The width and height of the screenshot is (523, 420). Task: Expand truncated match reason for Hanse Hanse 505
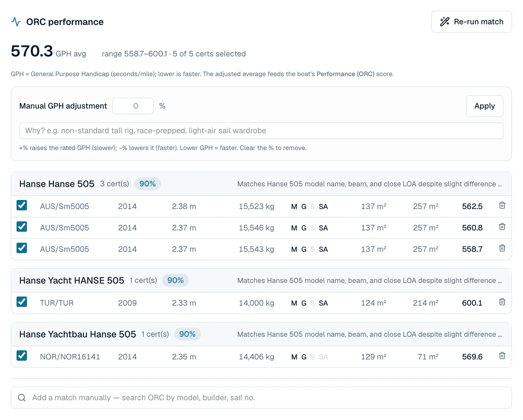(370, 184)
